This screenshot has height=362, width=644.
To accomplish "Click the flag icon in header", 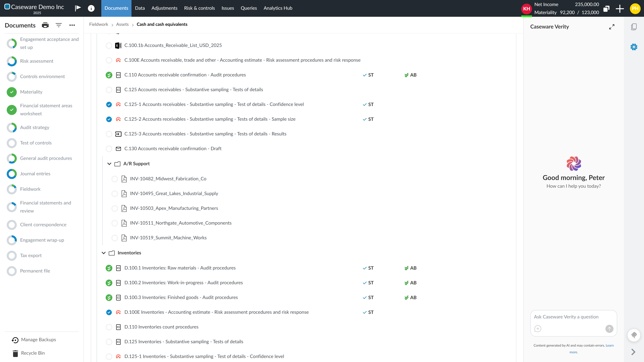I will [78, 8].
